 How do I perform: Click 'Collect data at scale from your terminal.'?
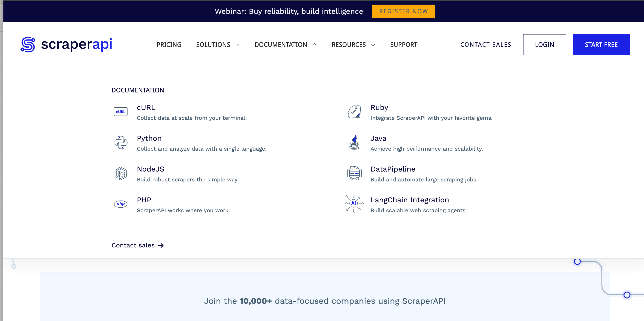coord(192,118)
